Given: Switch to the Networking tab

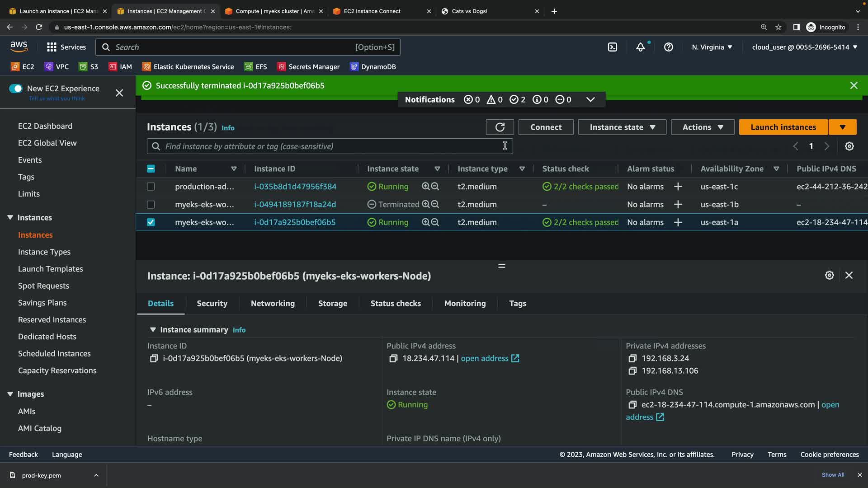Looking at the screenshot, I should (x=273, y=304).
